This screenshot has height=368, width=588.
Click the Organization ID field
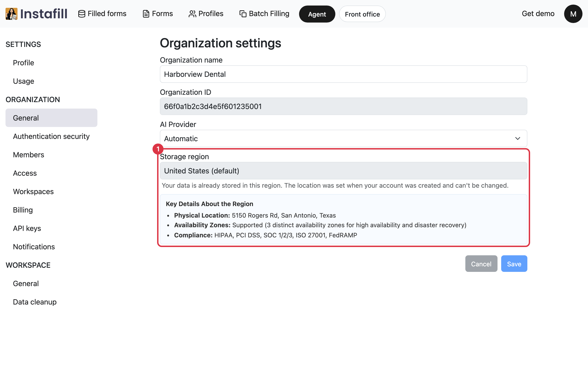tap(343, 106)
